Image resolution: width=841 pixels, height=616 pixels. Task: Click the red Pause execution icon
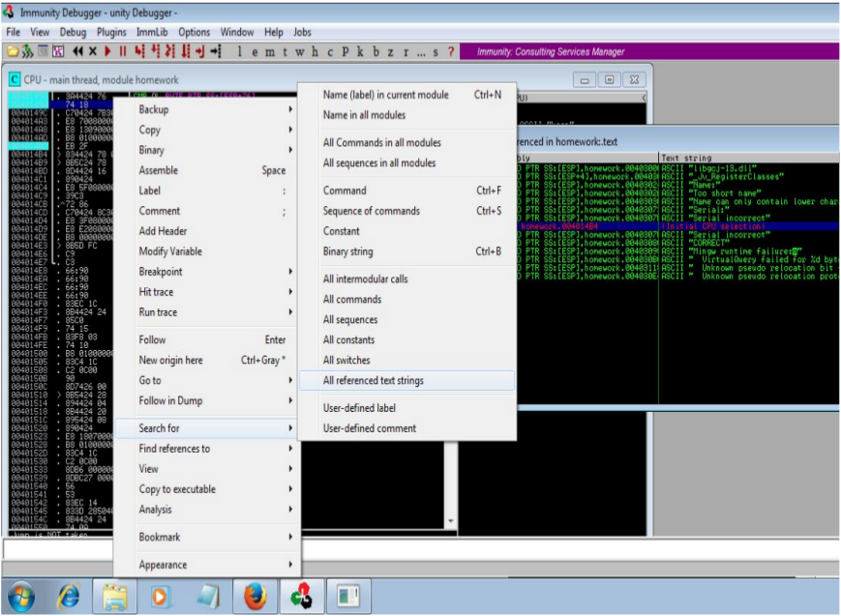[x=123, y=51]
